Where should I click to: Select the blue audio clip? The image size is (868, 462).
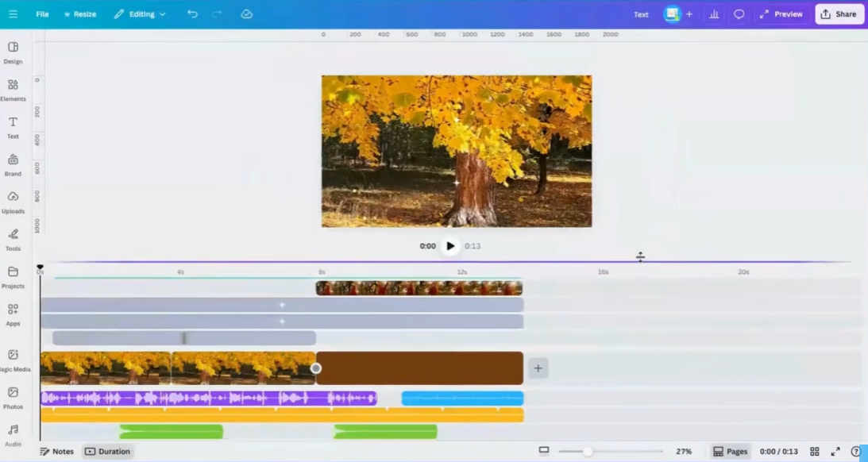pos(462,398)
